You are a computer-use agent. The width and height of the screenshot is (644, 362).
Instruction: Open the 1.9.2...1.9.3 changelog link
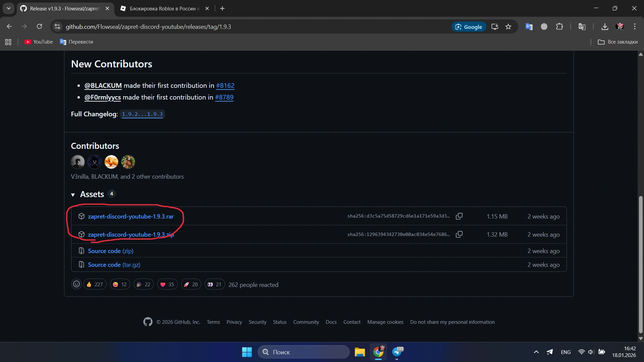[142, 114]
